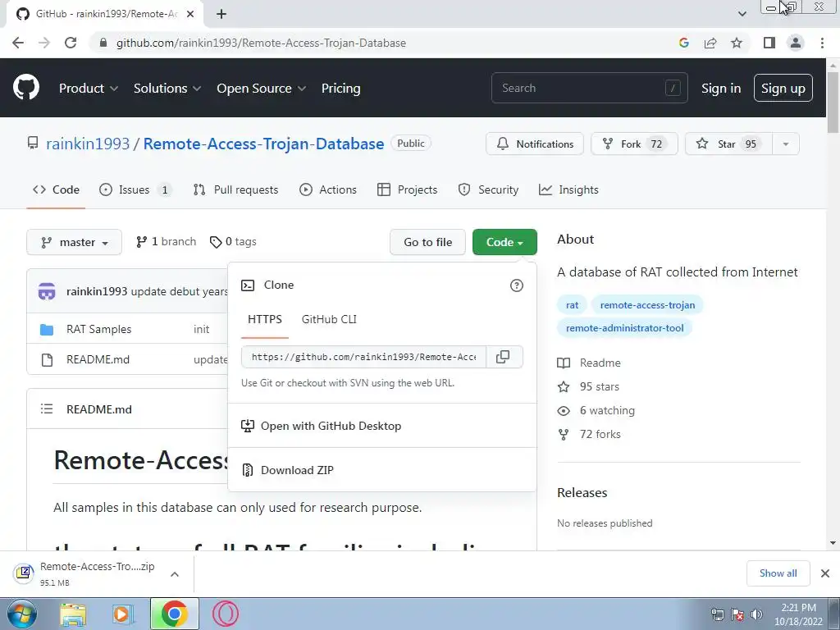Image resolution: width=840 pixels, height=630 pixels.
Task: Open README outline list icon
Action: pyautogui.click(x=47, y=409)
